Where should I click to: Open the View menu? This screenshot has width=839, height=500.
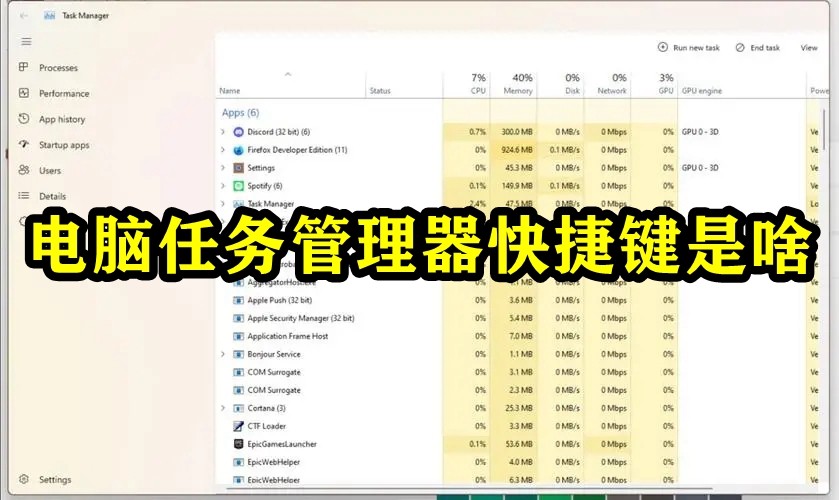(809, 48)
